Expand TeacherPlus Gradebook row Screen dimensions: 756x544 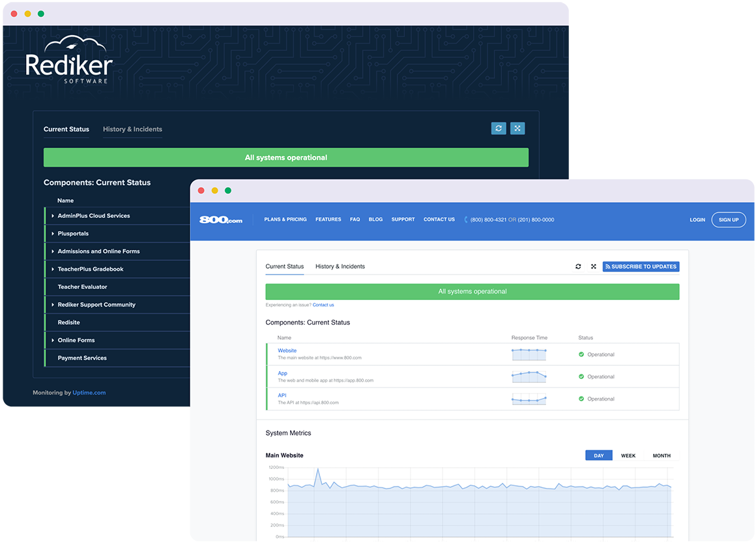tap(53, 269)
